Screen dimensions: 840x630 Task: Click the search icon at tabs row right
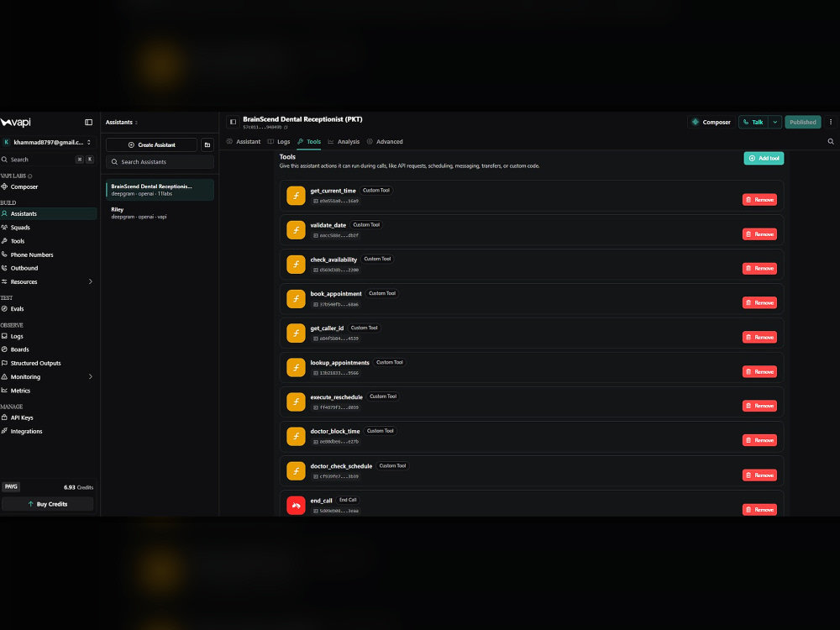pos(831,141)
